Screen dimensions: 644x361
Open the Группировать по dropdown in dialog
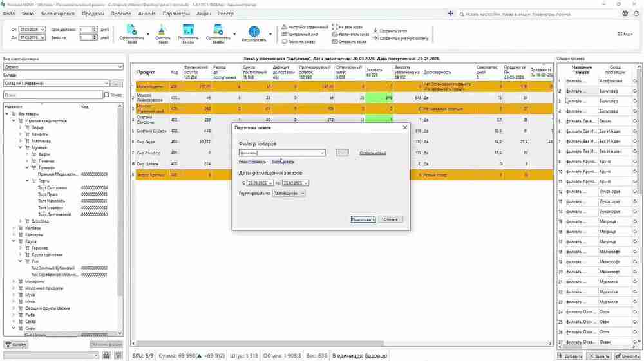289,193
